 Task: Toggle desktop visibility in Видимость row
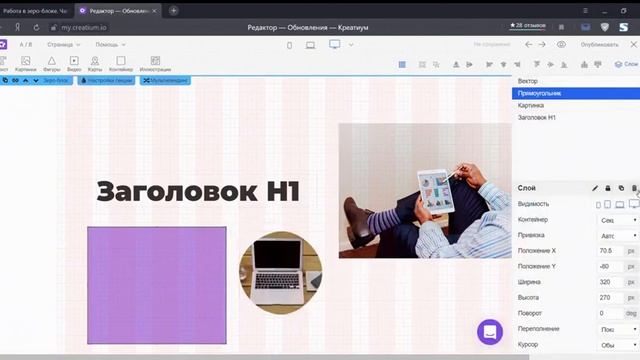coord(634,204)
